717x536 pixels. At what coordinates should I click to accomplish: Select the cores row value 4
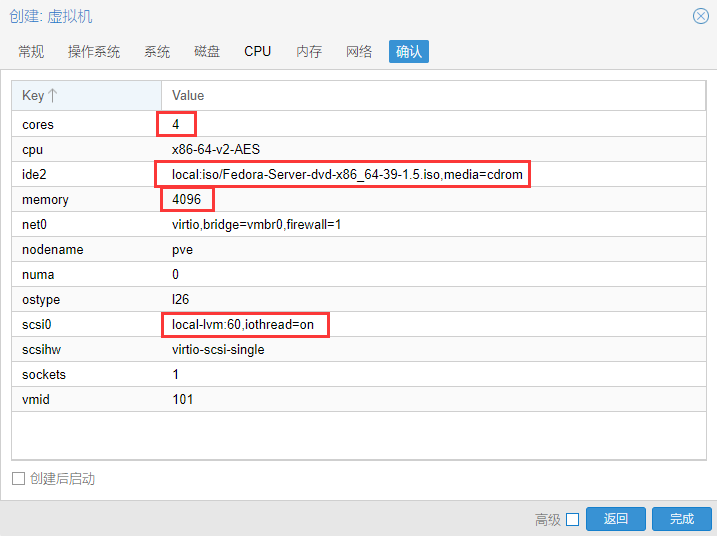click(x=176, y=125)
